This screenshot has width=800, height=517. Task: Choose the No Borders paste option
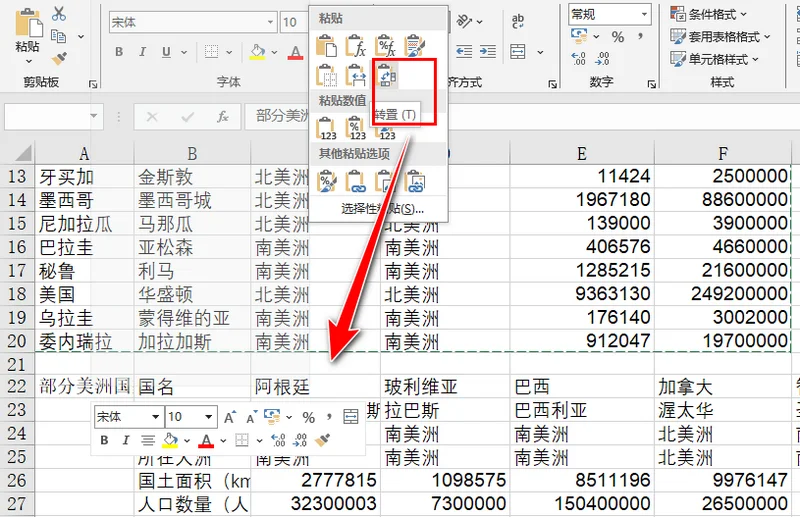coord(326,76)
